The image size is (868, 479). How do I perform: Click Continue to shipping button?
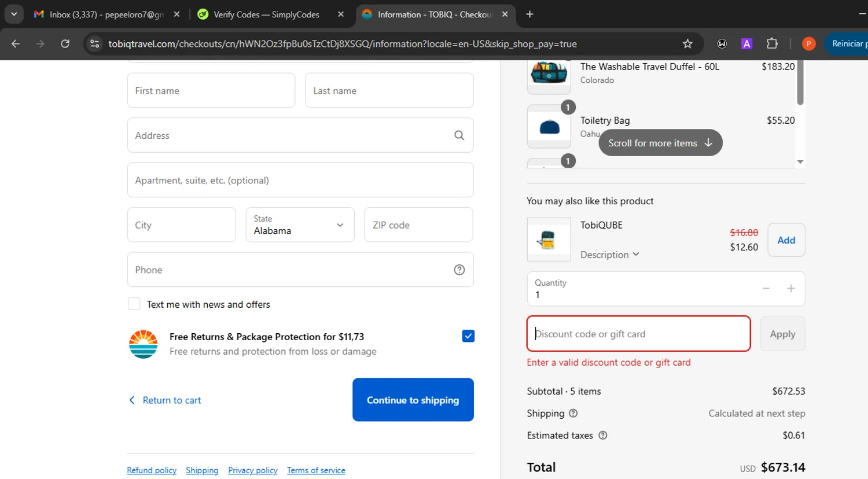point(413,400)
